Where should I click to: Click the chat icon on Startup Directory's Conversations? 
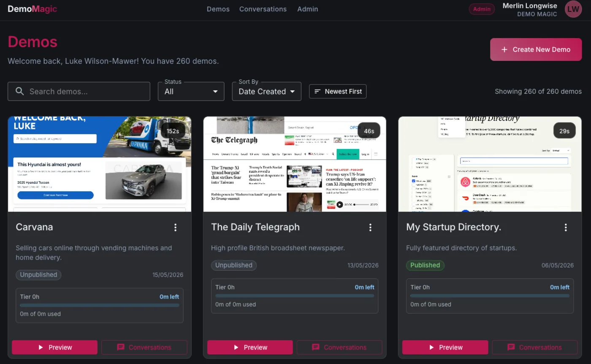pos(511,347)
